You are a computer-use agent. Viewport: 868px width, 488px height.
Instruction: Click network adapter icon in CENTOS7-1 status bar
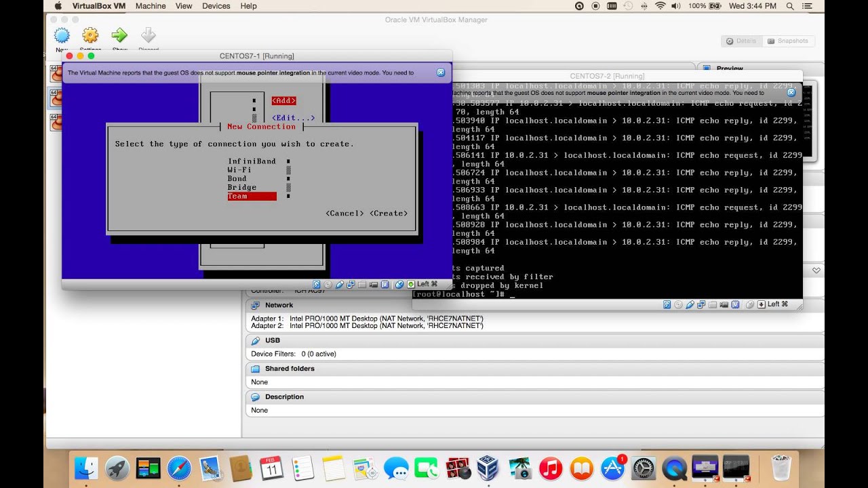click(351, 285)
